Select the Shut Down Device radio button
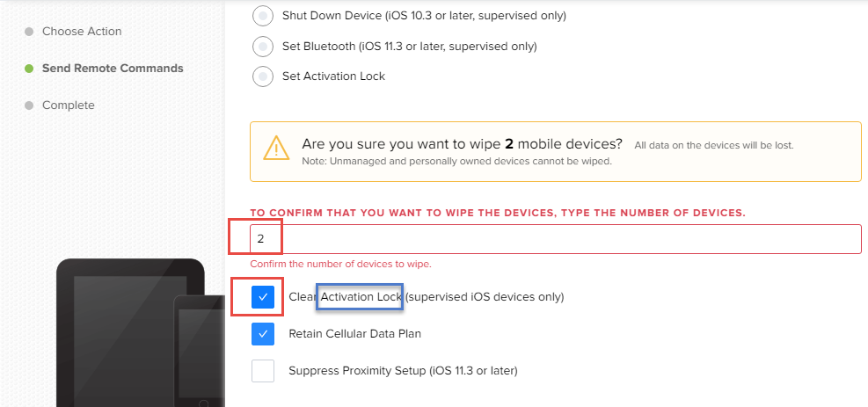The height and width of the screenshot is (407, 868). coord(263,16)
